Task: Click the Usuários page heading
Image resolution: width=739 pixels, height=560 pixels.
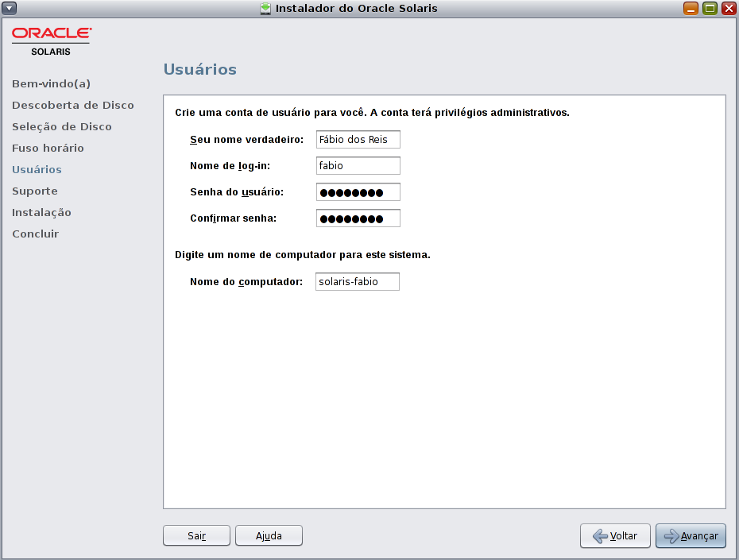Action: (200, 69)
